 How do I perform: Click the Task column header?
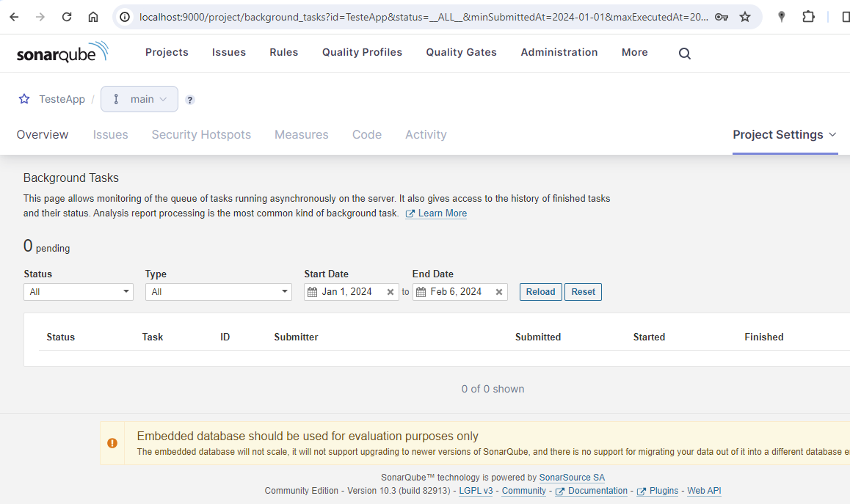click(x=153, y=337)
